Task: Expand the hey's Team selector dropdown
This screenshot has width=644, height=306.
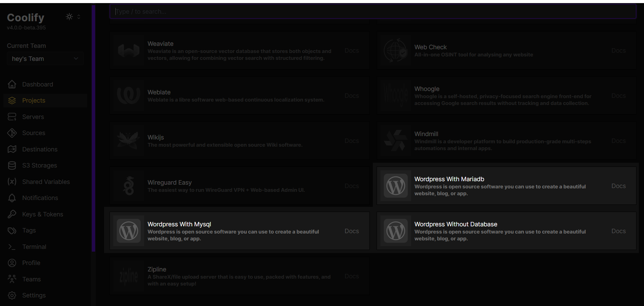Action: (45, 59)
